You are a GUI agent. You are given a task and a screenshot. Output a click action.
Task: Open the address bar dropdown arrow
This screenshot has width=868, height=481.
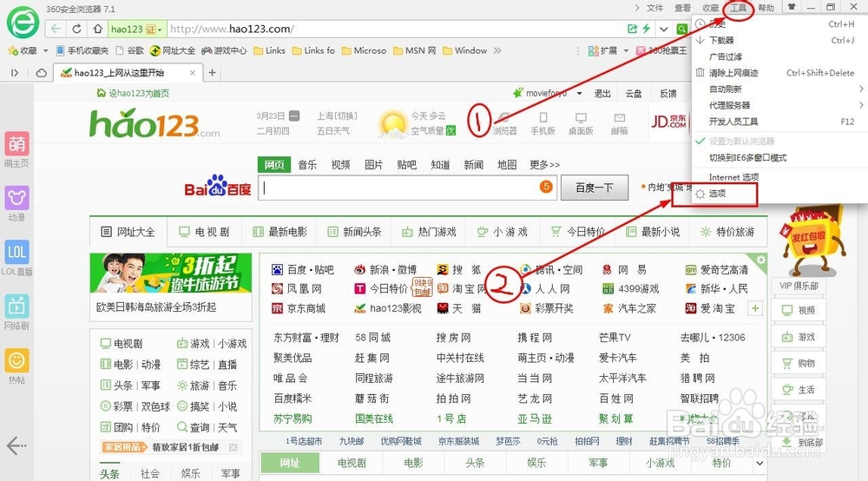tap(663, 29)
